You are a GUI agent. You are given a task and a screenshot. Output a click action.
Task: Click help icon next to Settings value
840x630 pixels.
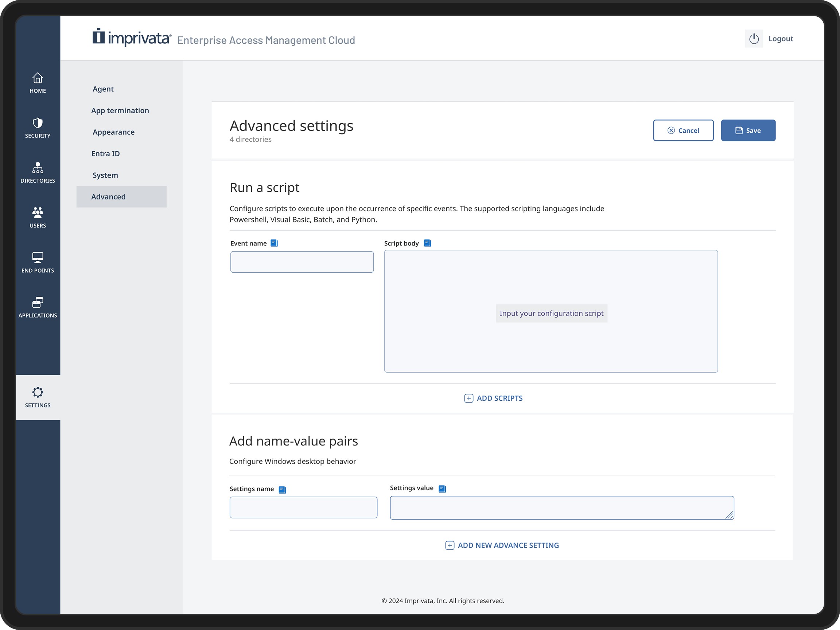442,489
